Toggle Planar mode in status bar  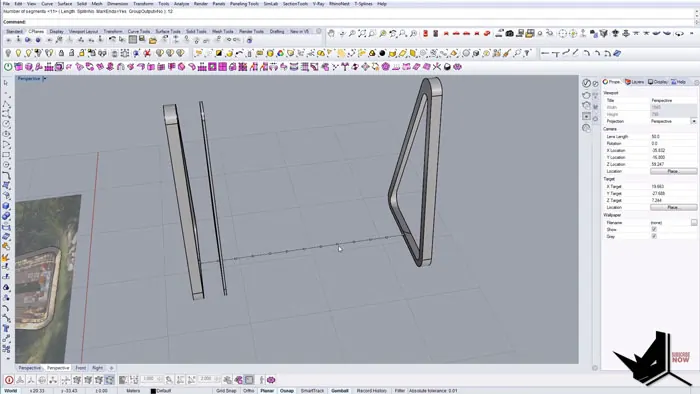pos(267,391)
